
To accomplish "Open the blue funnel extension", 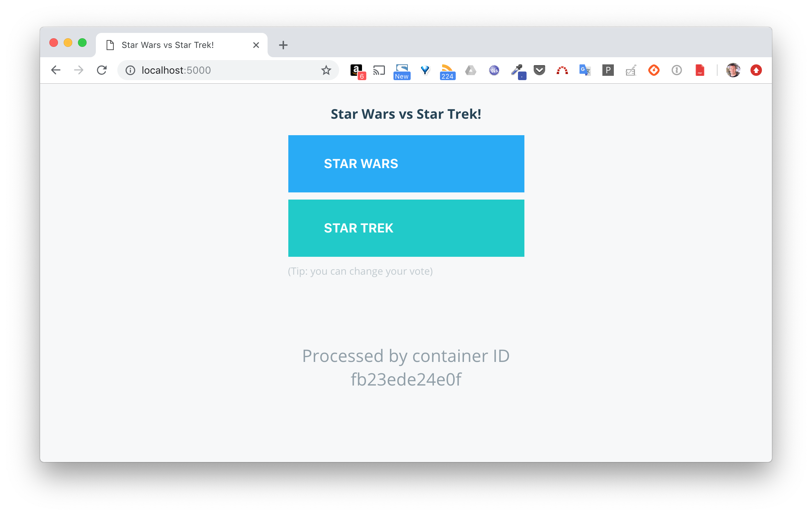I will click(x=425, y=70).
